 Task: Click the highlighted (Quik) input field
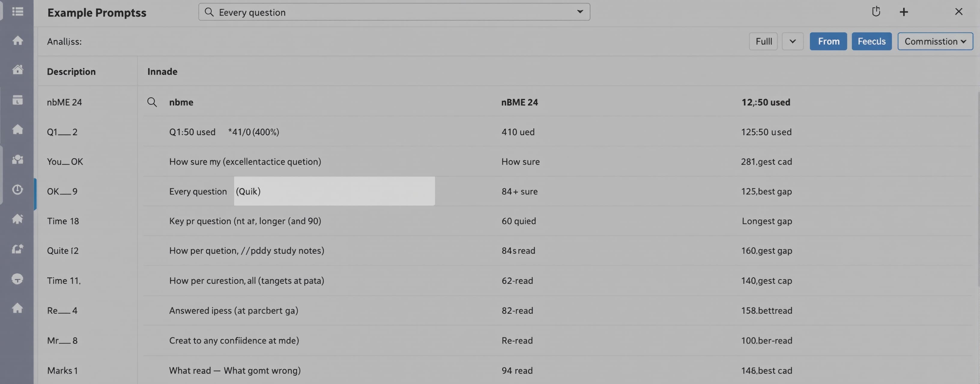tap(334, 191)
